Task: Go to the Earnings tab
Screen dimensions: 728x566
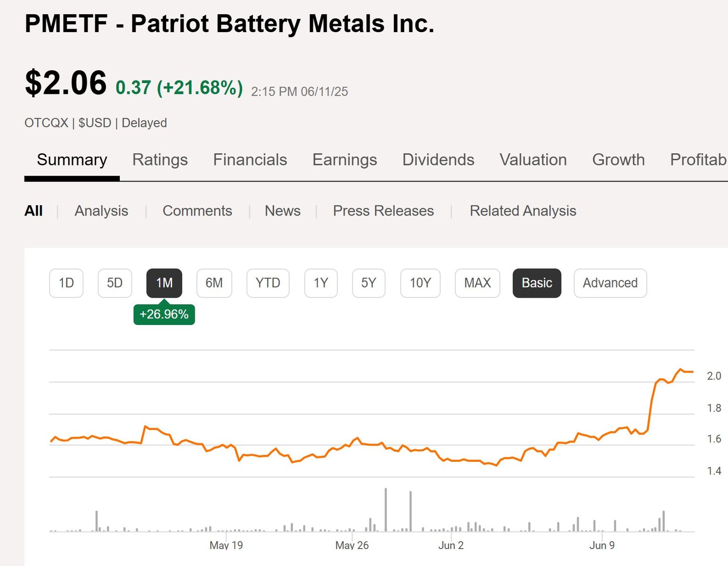Action: [344, 160]
